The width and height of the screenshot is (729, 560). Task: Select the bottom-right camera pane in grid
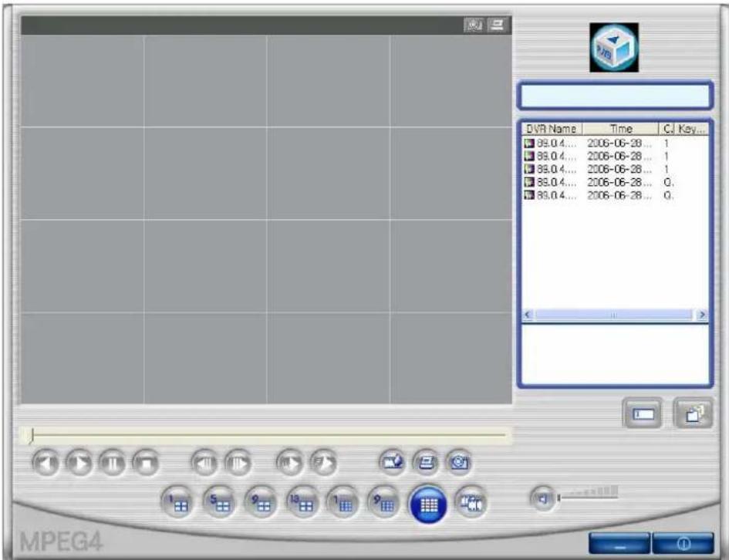tap(451, 359)
